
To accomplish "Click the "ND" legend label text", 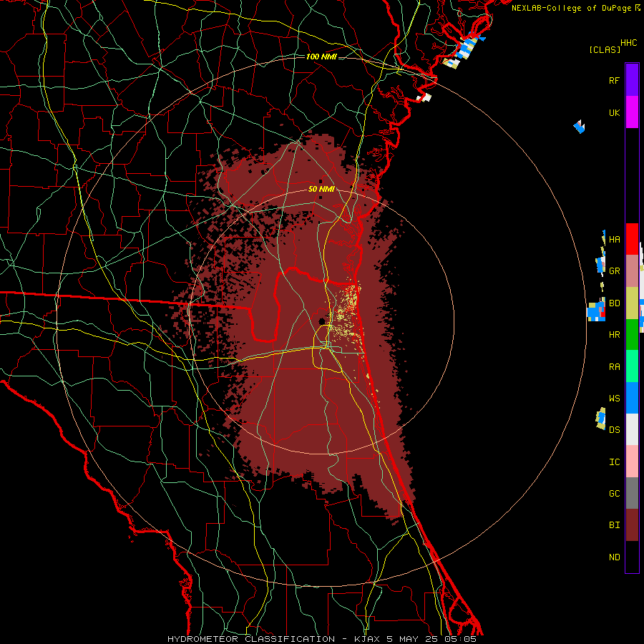I will pyautogui.click(x=614, y=557).
